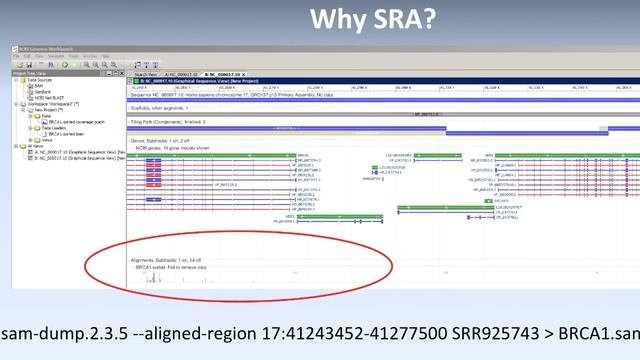Open the Edit menu
640x360 pixels.
coord(27,56)
